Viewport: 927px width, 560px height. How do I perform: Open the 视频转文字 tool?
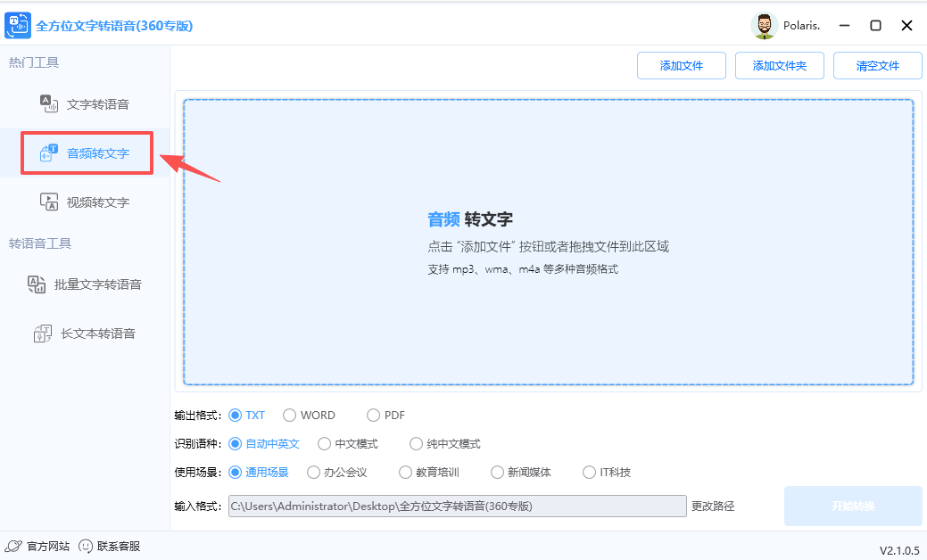(87, 202)
